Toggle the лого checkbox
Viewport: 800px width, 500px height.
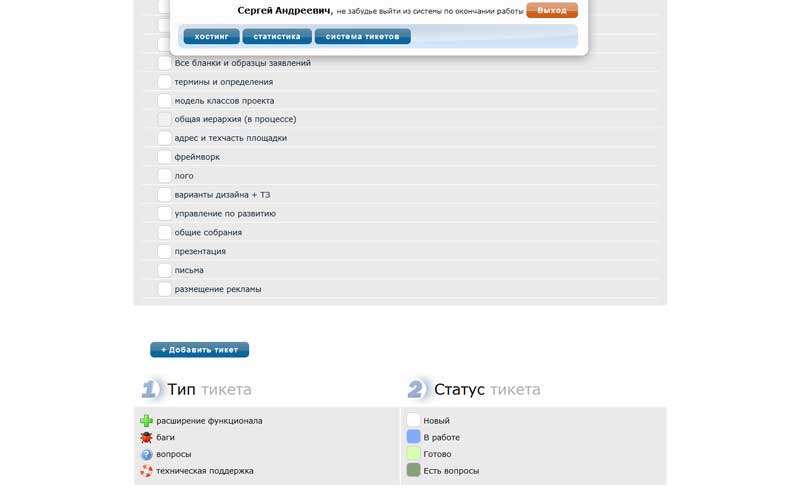point(164,176)
